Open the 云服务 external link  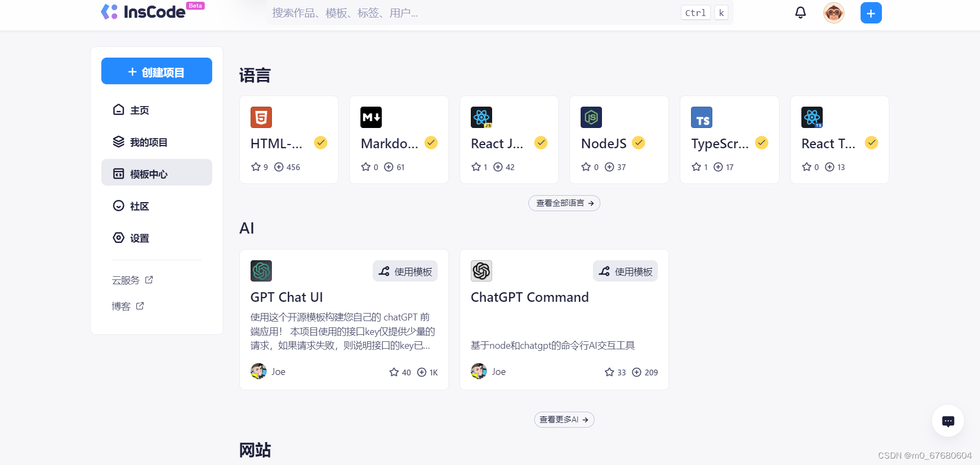pyautogui.click(x=132, y=280)
